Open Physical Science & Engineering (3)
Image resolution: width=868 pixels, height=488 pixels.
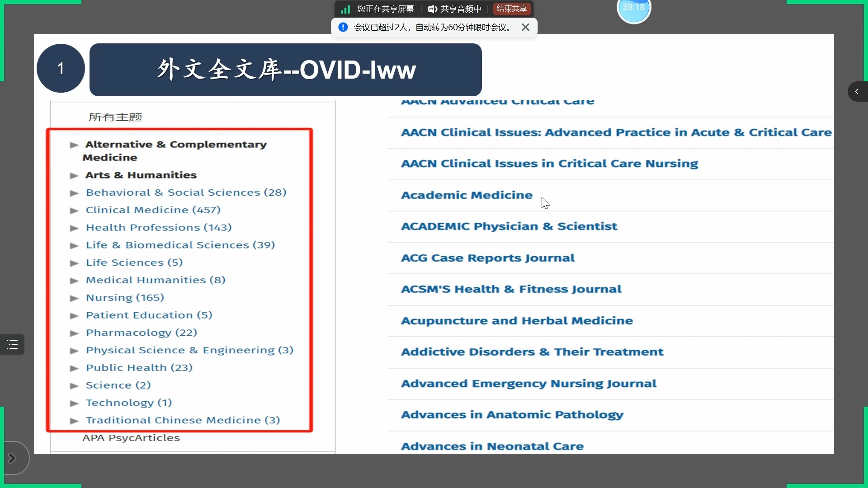pyautogui.click(x=190, y=350)
